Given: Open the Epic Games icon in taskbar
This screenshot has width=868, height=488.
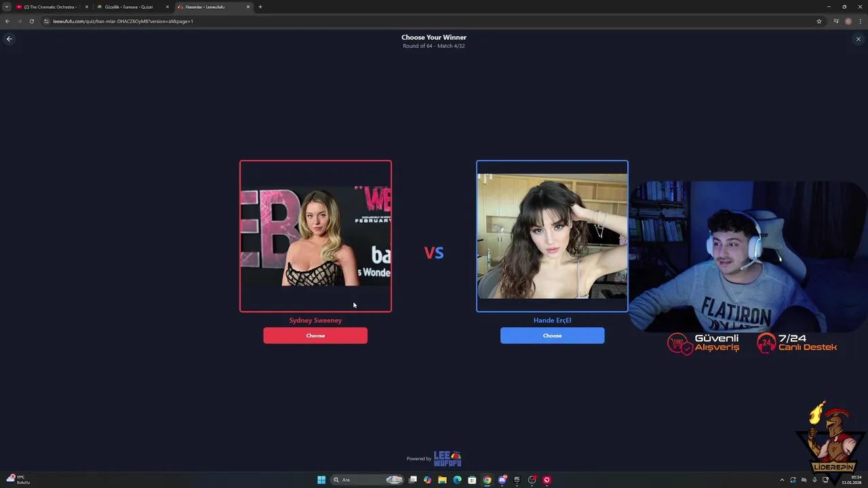Looking at the screenshot, I should pos(517,480).
